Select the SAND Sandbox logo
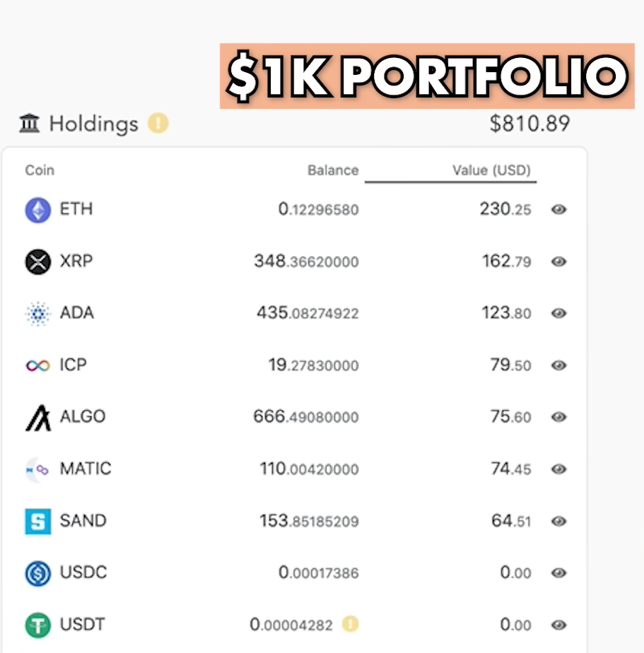 (38, 521)
